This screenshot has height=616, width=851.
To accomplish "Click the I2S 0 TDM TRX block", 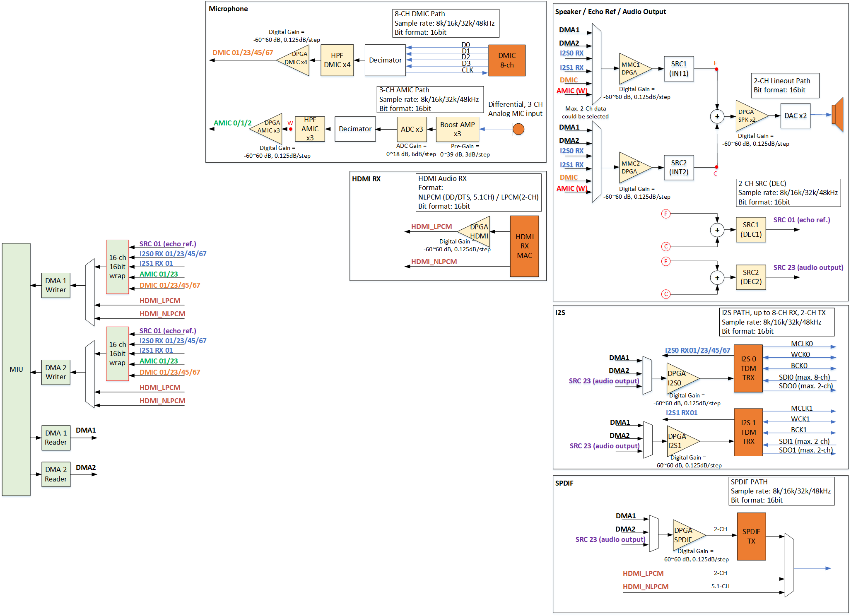I will pos(748,368).
